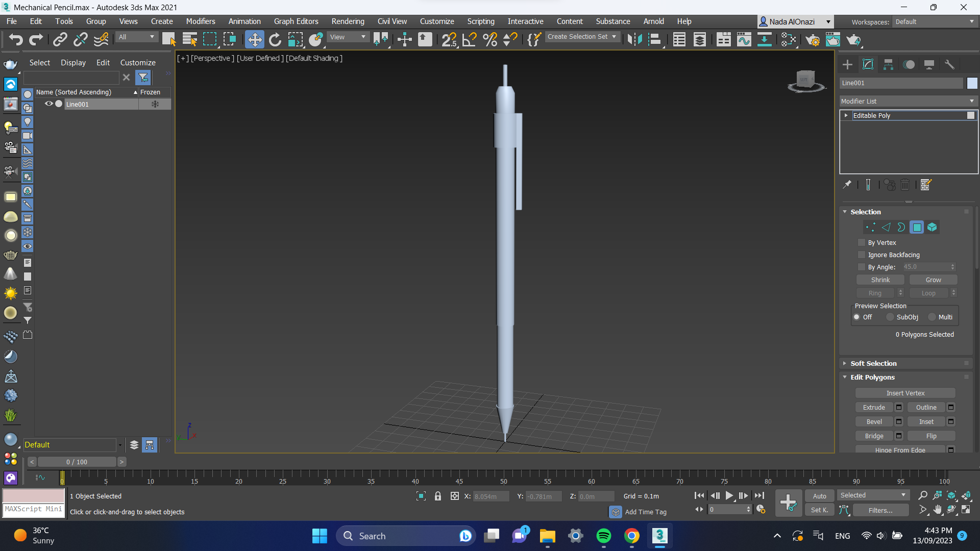
Task: Click the Redo arrow icon
Action: [36, 39]
